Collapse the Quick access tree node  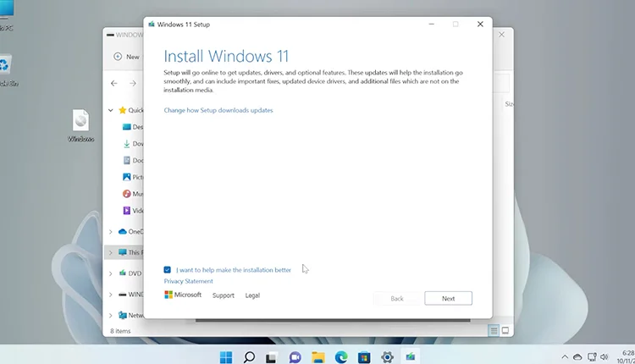(x=110, y=110)
